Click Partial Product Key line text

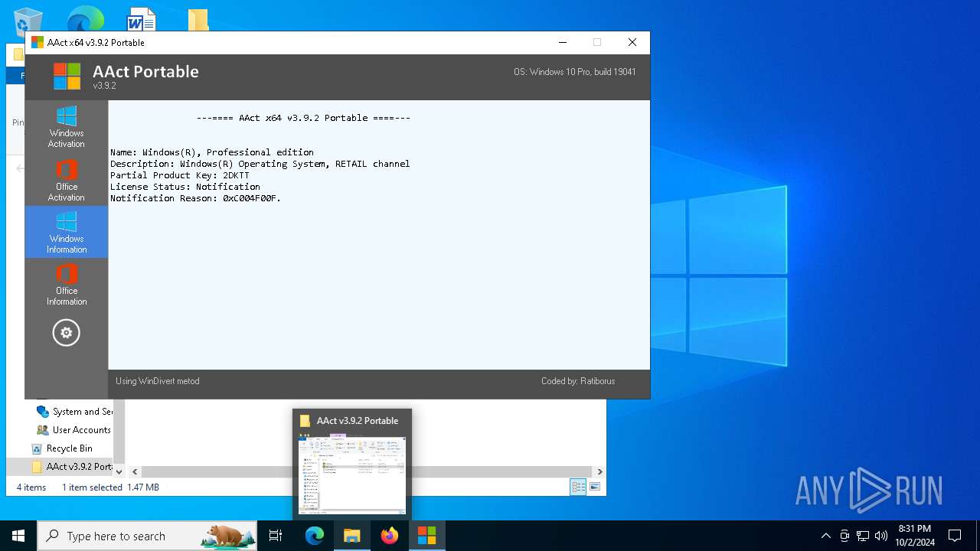(180, 175)
